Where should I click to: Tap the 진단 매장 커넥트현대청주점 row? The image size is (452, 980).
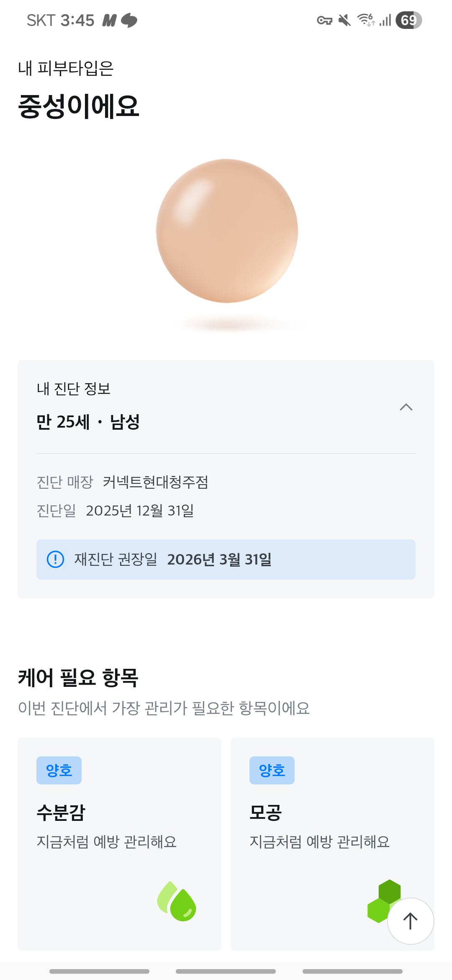123,482
